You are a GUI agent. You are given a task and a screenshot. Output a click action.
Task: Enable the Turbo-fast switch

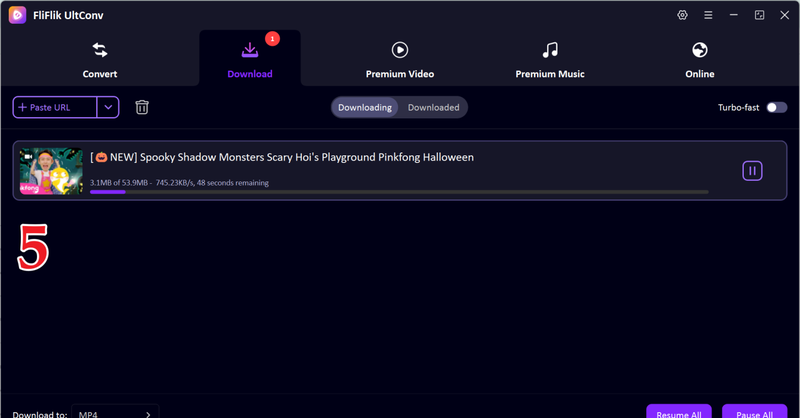(x=776, y=107)
